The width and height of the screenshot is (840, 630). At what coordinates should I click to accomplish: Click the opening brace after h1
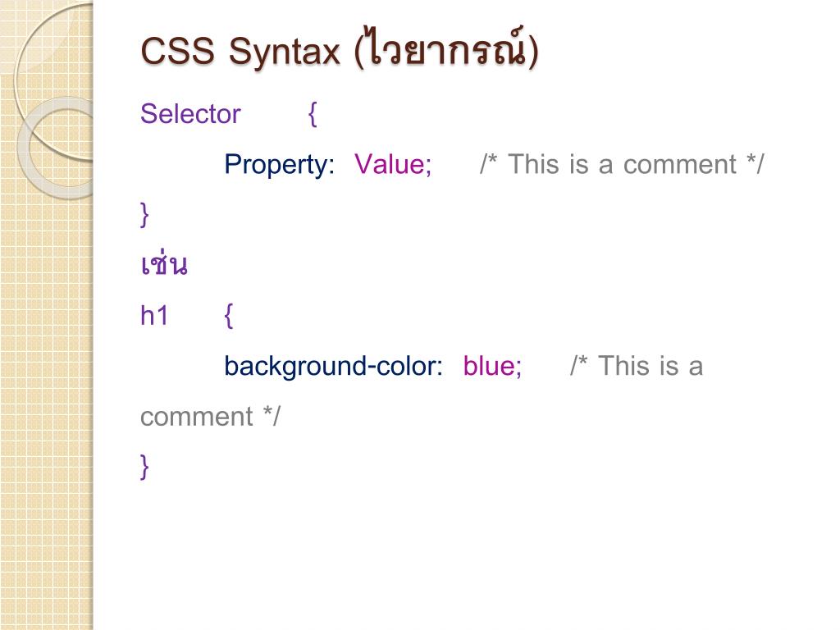click(229, 316)
